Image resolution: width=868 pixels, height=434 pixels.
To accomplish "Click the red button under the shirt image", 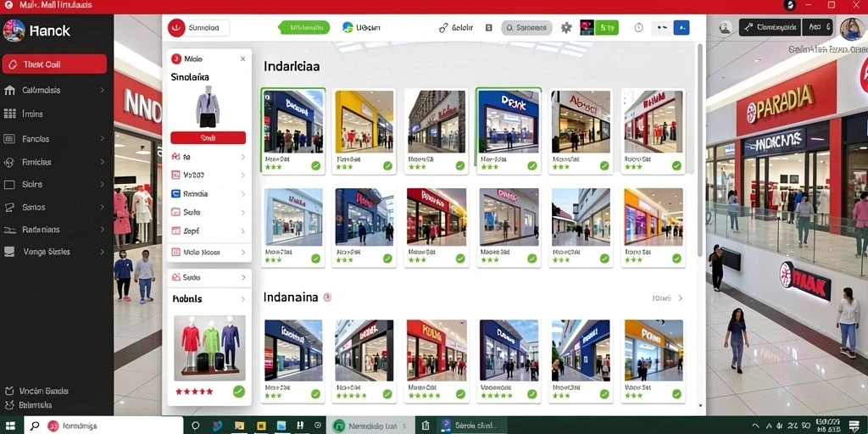I will [209, 138].
